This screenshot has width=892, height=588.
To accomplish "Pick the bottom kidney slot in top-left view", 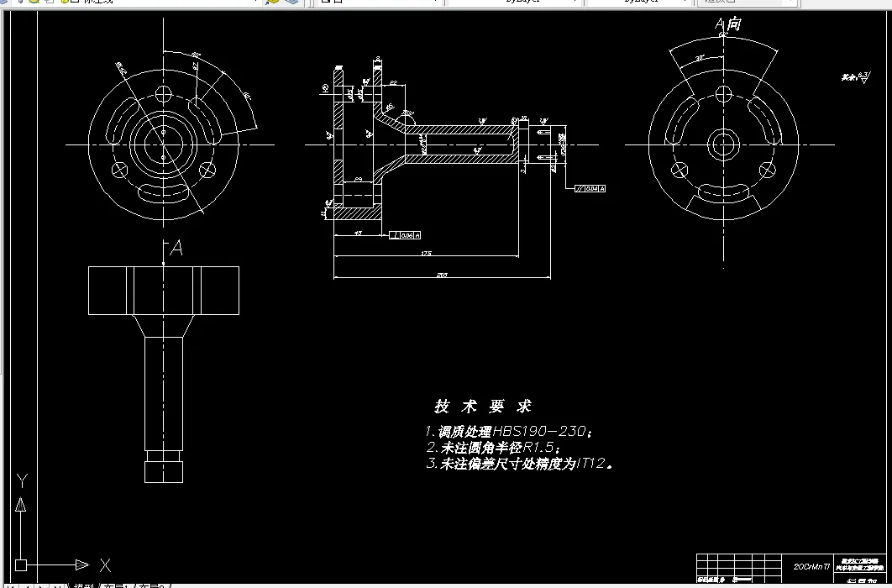I will click(163, 192).
